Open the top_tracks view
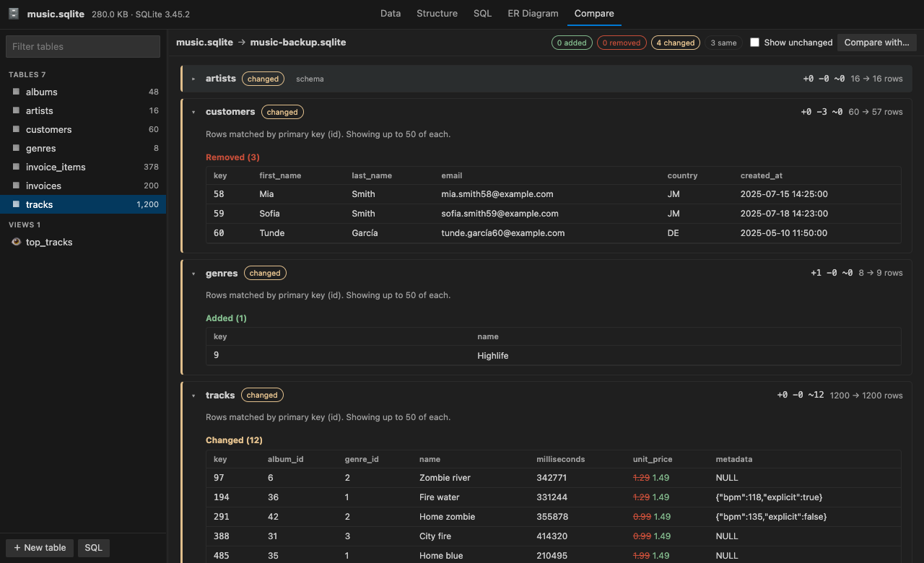924x563 pixels. point(83,242)
